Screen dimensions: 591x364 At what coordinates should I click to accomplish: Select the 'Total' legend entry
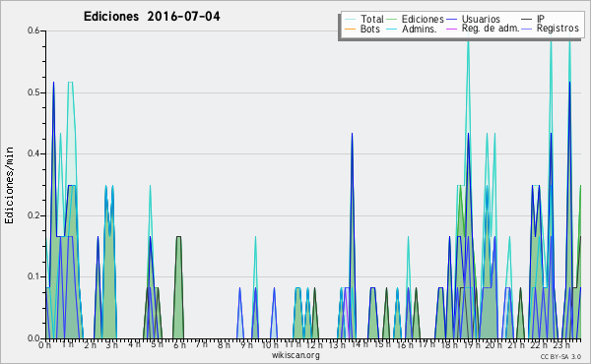pos(372,19)
